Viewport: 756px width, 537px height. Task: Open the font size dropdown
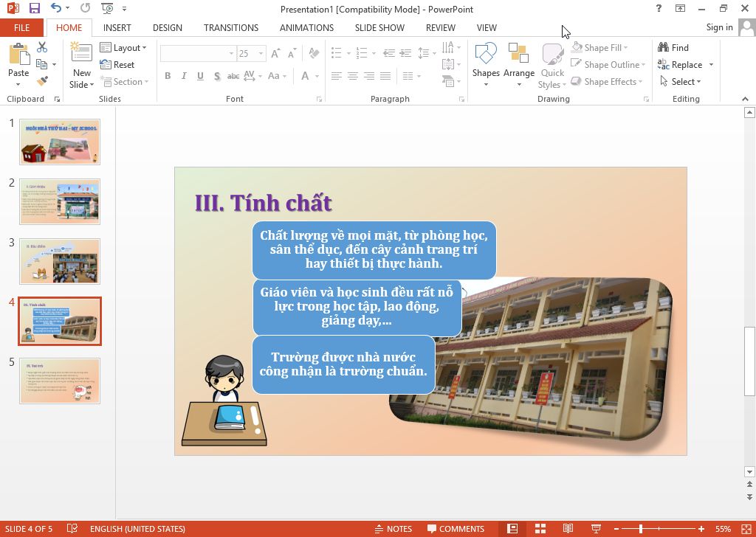point(261,54)
